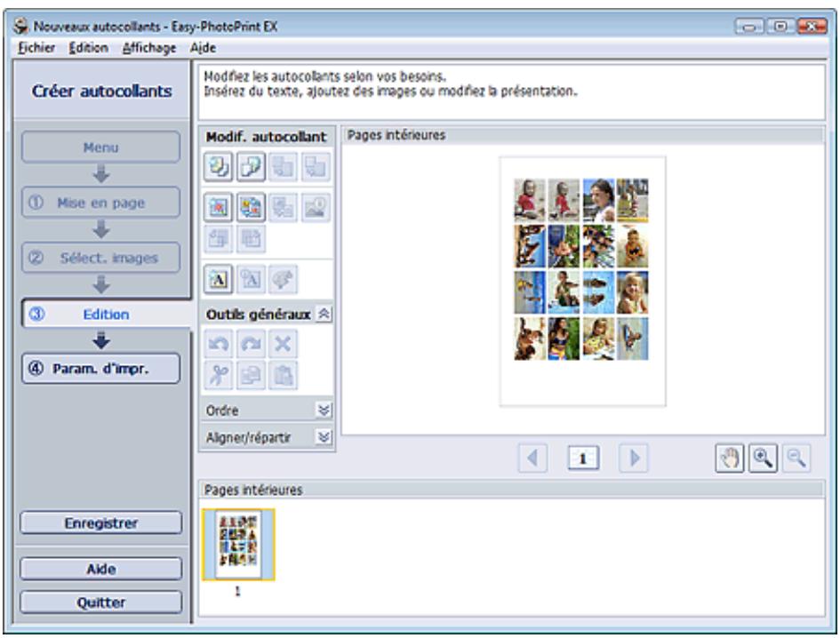Click the Cut scissors icon
Screen dimensions: 840x638
tap(218, 376)
